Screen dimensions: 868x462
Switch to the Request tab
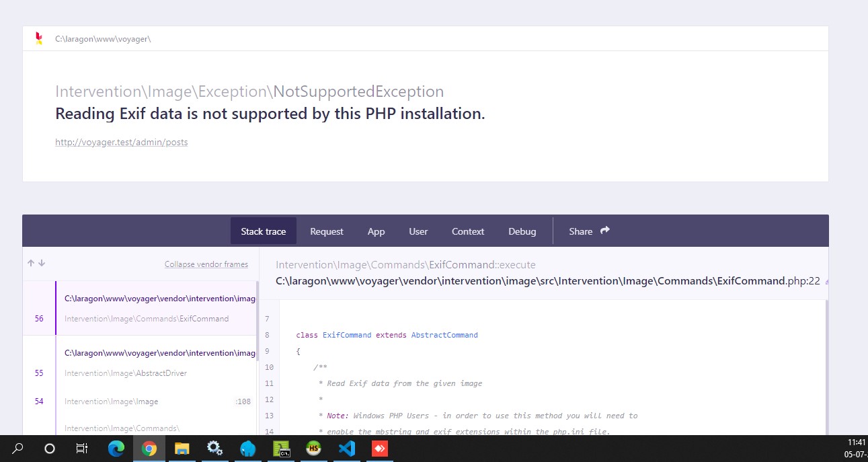327,231
